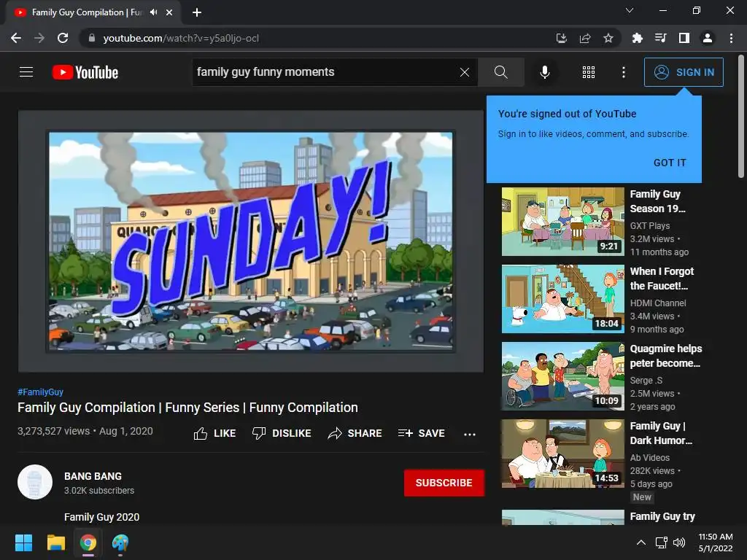Open the YouTube apps grid
The image size is (747, 560).
click(589, 72)
